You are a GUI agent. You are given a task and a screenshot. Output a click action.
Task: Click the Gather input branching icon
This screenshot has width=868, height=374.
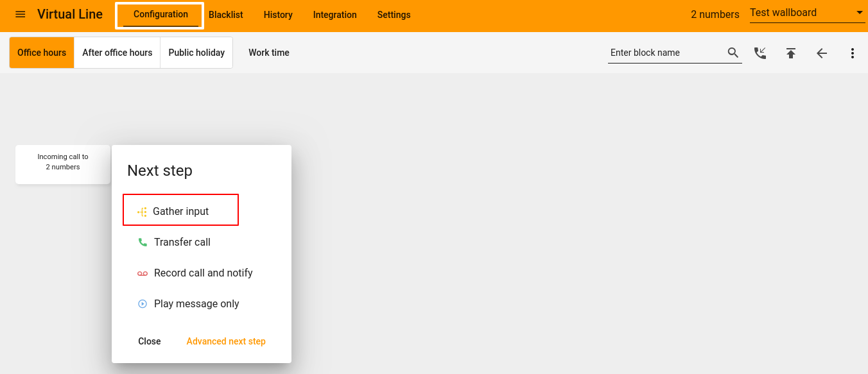142,212
